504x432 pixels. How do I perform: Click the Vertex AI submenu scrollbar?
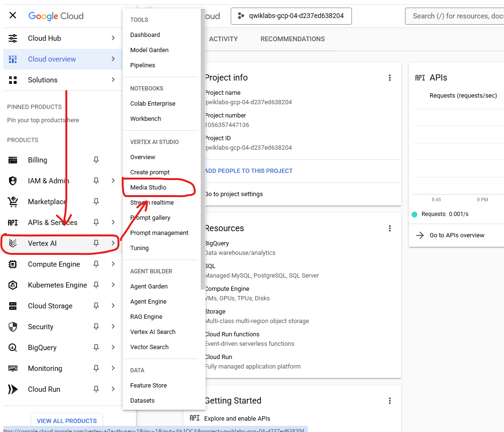click(x=203, y=150)
